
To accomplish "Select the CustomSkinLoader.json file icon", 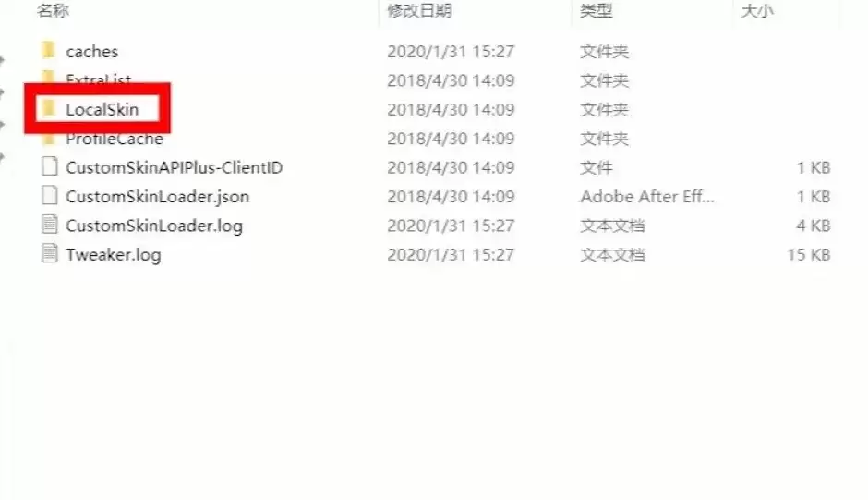I will (49, 196).
